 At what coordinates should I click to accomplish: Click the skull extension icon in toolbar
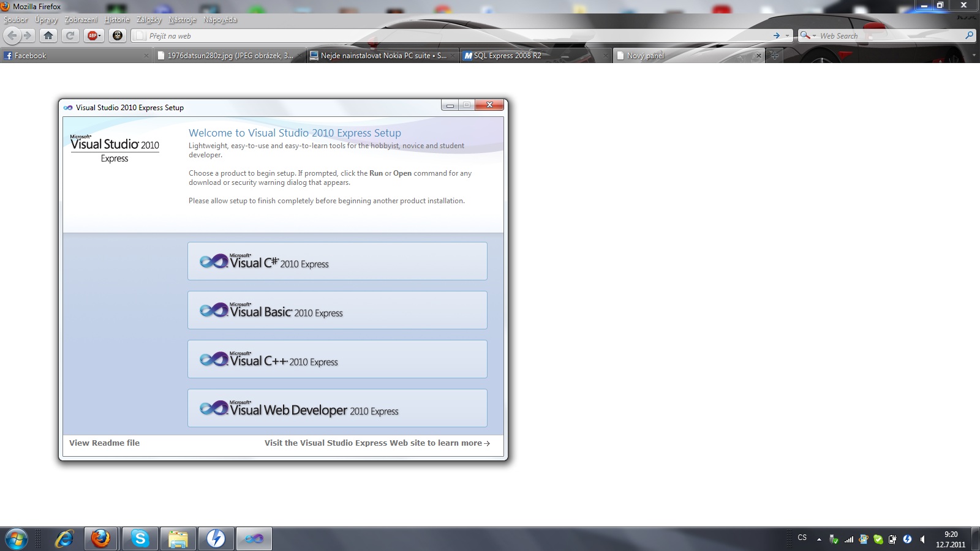point(118,36)
